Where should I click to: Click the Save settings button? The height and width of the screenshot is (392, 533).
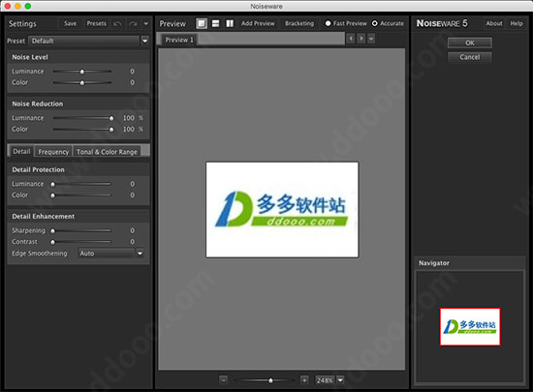tap(70, 23)
